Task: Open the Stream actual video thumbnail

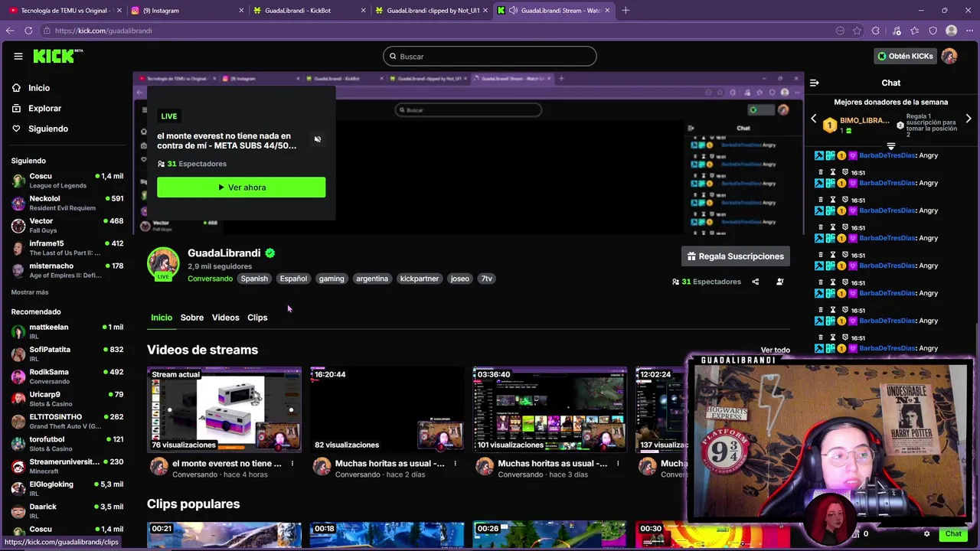Action: click(224, 409)
